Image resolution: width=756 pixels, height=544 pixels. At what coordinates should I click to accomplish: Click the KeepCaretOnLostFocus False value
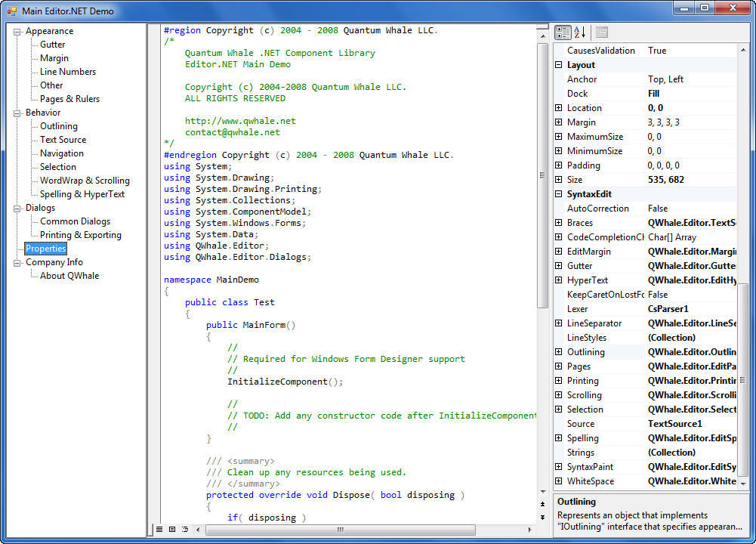pos(658,294)
